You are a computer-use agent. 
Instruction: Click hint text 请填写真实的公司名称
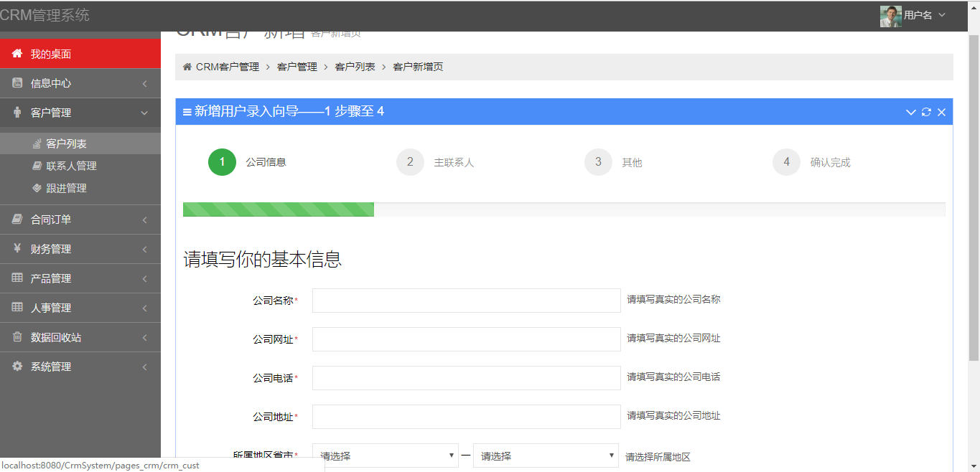point(674,300)
